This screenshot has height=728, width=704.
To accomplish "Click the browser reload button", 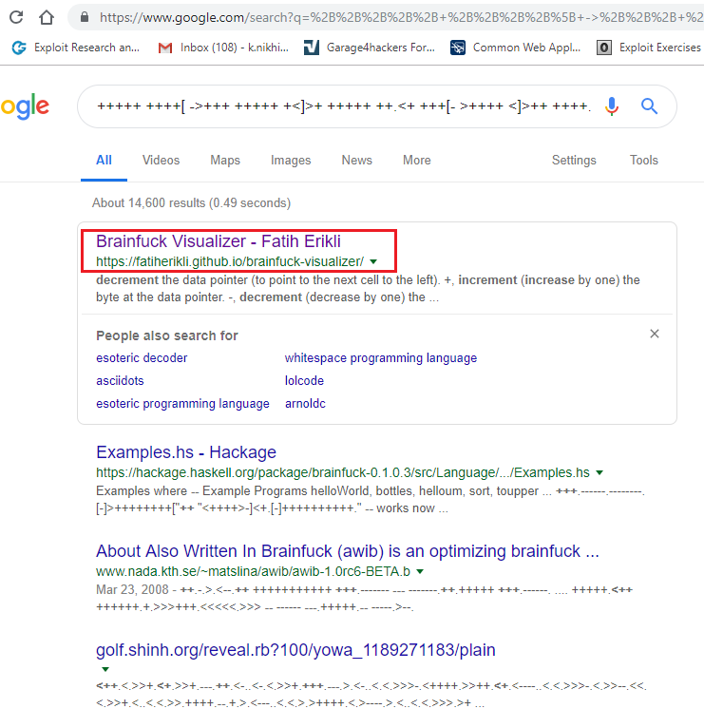I will pos(16,17).
